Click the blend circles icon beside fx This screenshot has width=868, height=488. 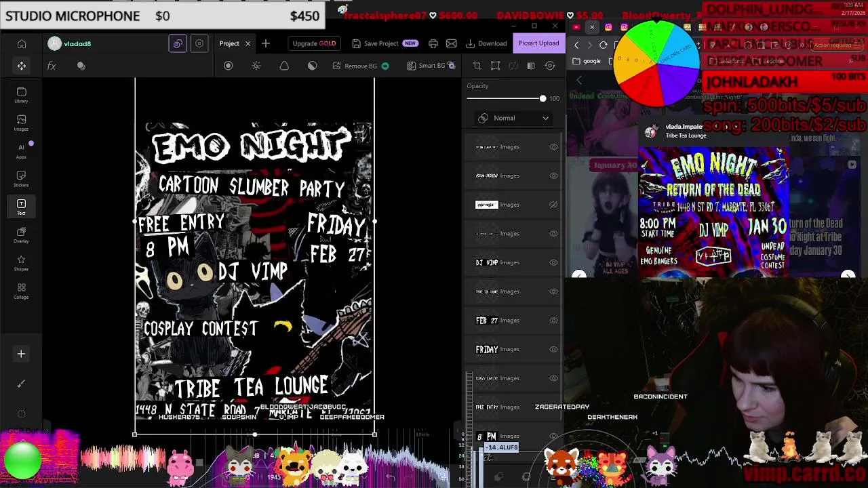[x=81, y=66]
